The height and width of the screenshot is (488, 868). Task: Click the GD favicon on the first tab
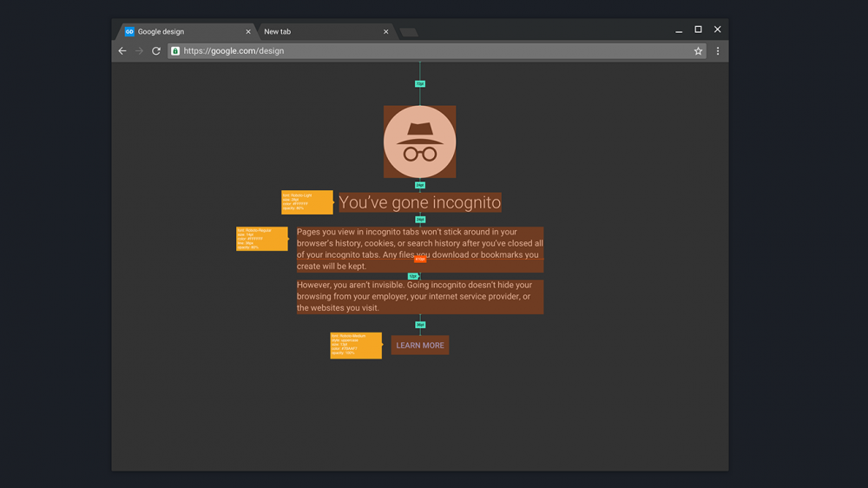129,31
